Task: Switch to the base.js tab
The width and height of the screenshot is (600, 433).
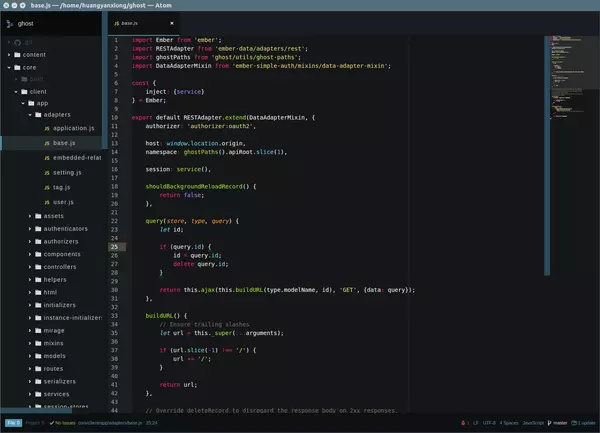Action: pos(143,23)
